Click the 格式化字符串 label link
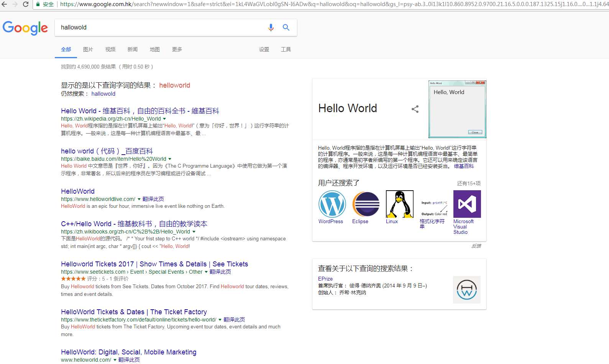609x364 pixels. click(432, 224)
